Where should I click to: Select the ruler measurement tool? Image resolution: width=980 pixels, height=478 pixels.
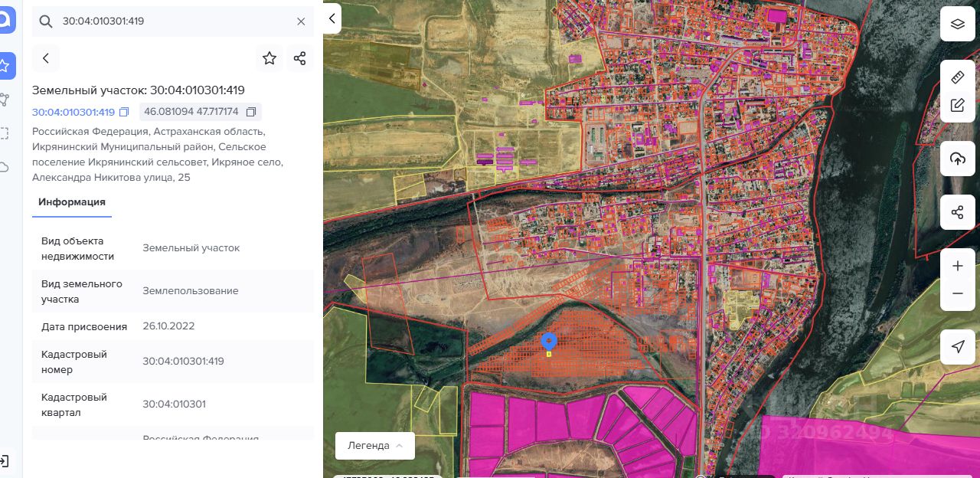point(958,77)
